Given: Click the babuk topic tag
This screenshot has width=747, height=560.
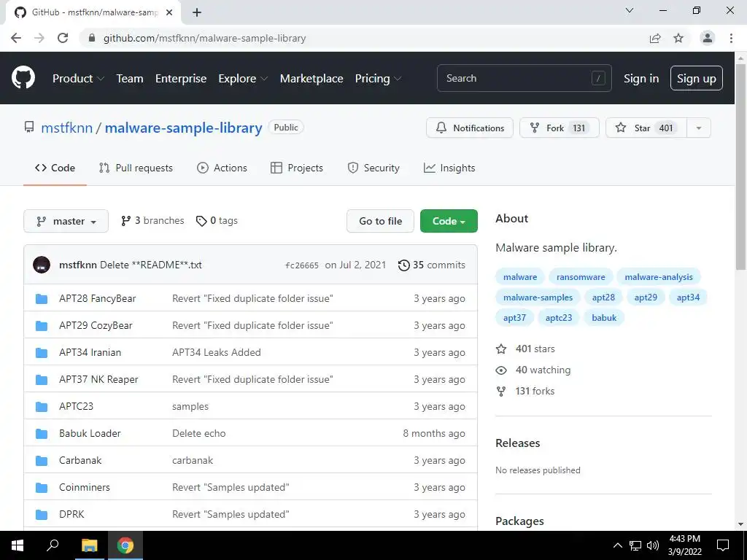Looking at the screenshot, I should [x=604, y=318].
